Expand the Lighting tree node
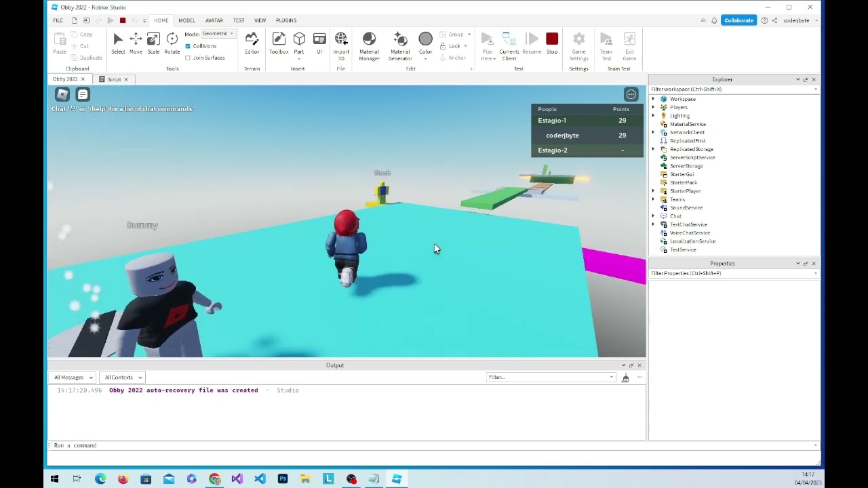868x488 pixels. tap(654, 116)
